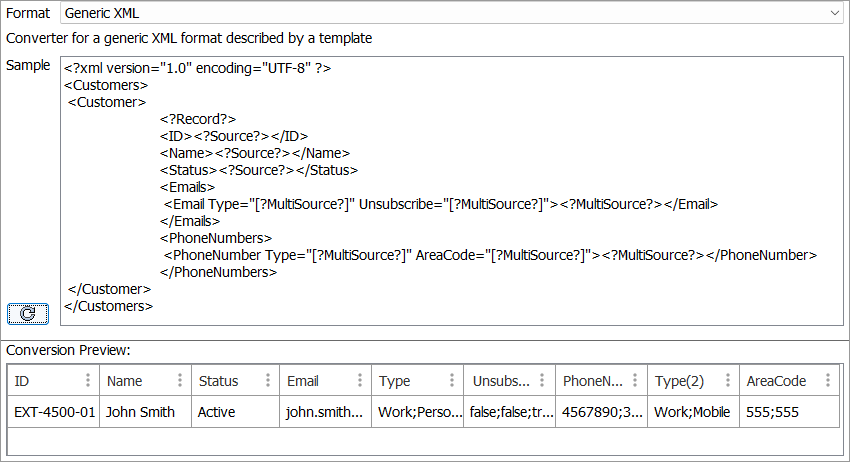Open the Generic XML format combo box
Screen dimensions: 850x462
tap(440, 14)
